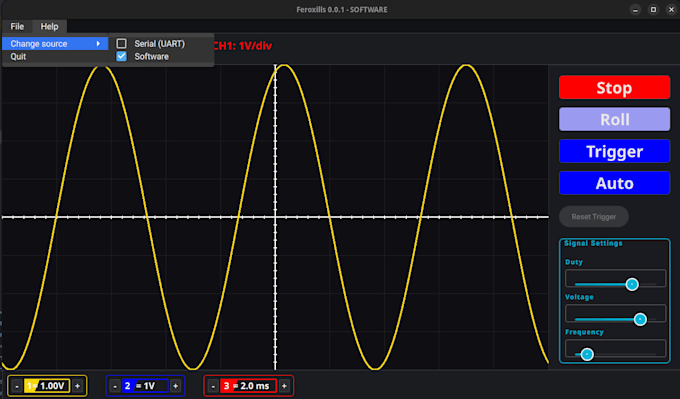Increase channel 1 voltage with plus button
The width and height of the screenshot is (680, 399).
point(78,386)
